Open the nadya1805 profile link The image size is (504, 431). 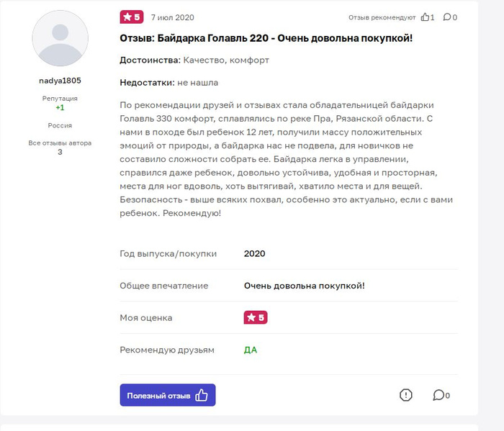coord(60,81)
